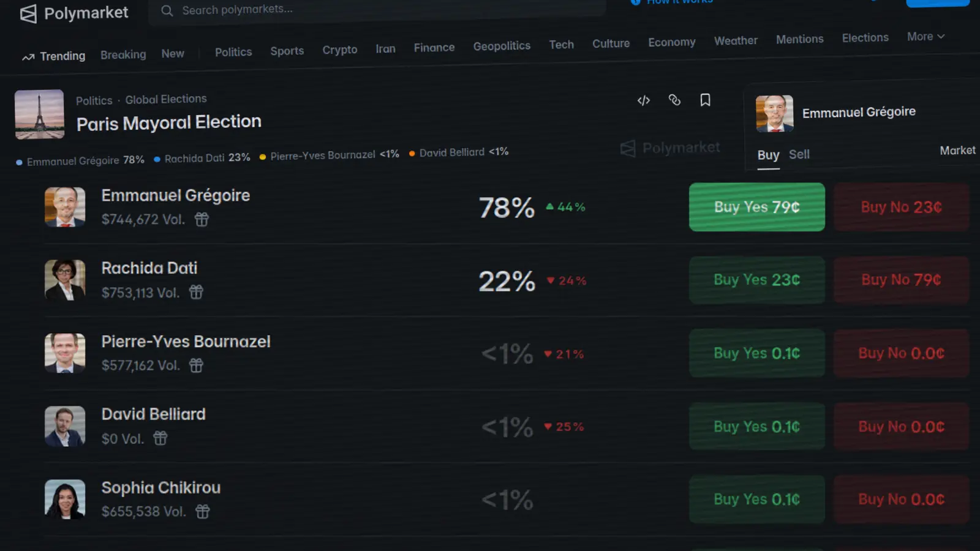Open the Crypto category
Screen dimensions: 980x551
coord(340,50)
